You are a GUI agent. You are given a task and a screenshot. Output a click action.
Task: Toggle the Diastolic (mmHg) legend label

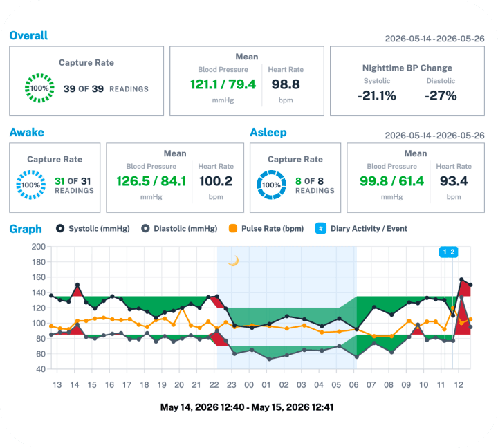(185, 229)
